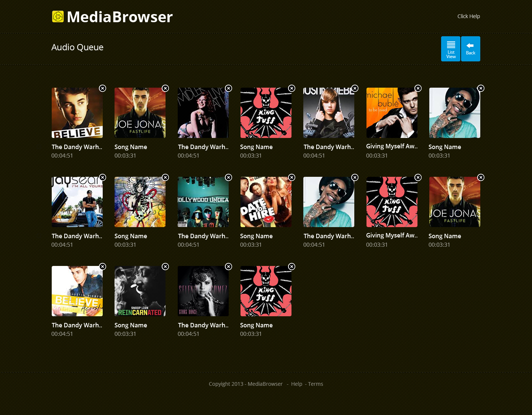532x415 pixels.
Task: Remove the red-haired woman cover track
Action: pos(229,88)
